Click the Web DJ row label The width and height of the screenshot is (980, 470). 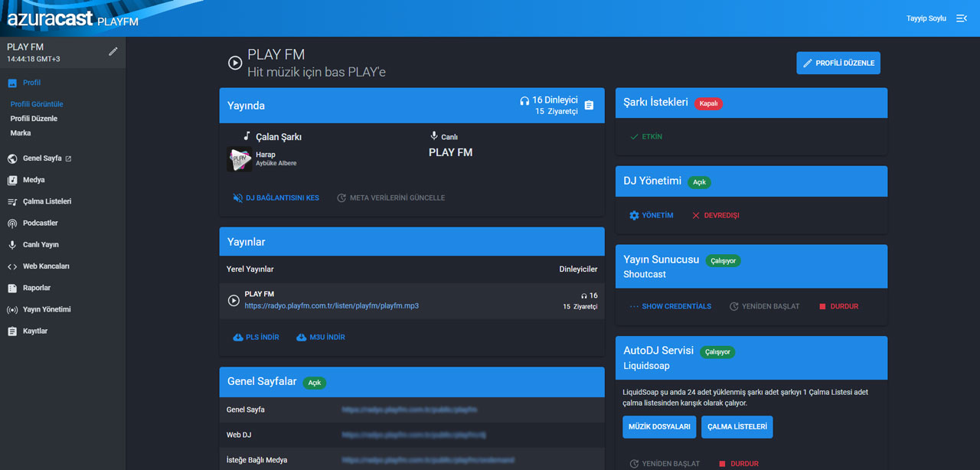[239, 435]
